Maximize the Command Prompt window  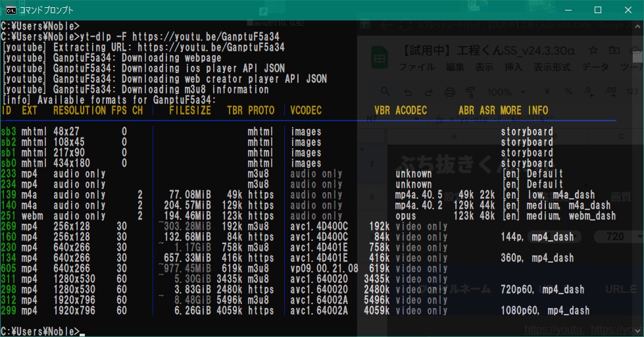click(x=598, y=11)
